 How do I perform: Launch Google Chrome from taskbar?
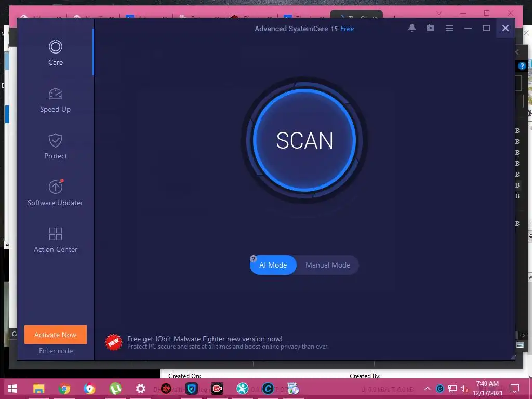pos(64,389)
